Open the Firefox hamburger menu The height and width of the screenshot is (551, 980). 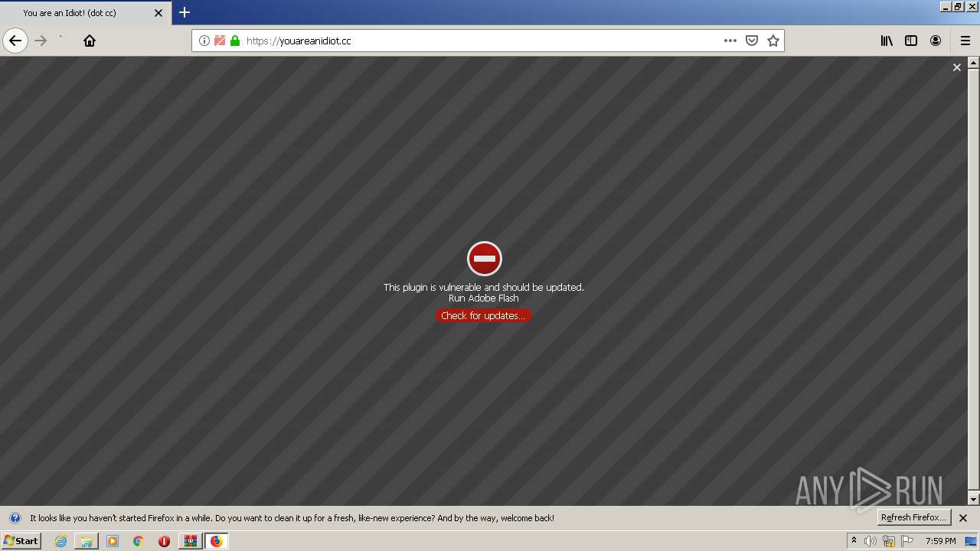[965, 41]
